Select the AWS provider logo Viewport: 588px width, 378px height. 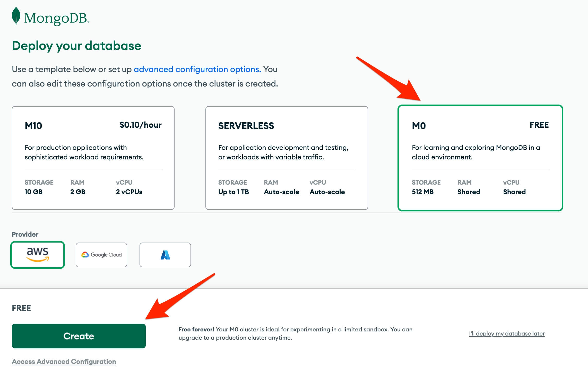(38, 255)
